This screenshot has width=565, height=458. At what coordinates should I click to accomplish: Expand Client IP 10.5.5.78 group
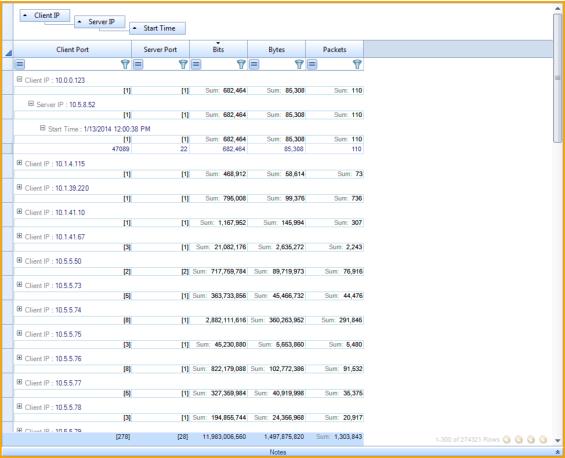coord(19,406)
